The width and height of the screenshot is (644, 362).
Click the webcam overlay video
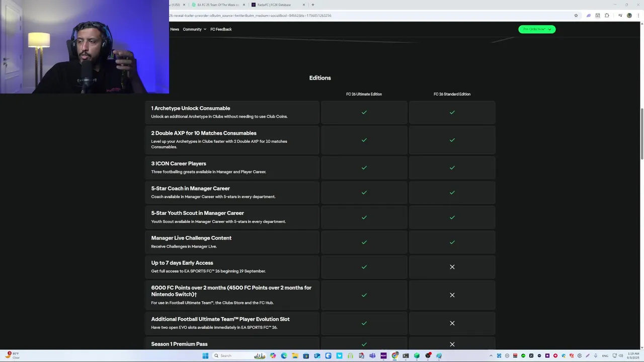[85, 47]
